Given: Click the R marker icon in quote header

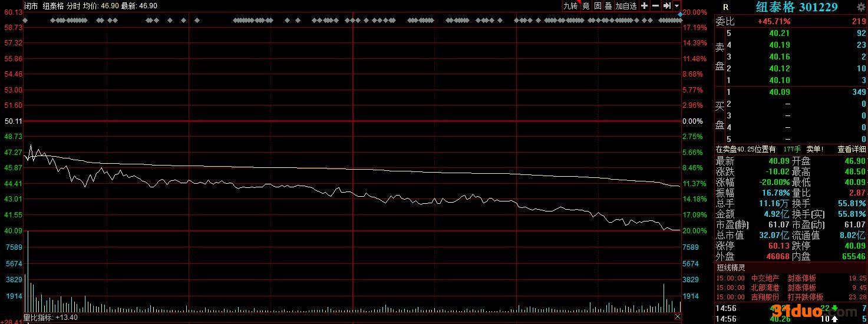Looking at the screenshot, I should coord(725,8).
